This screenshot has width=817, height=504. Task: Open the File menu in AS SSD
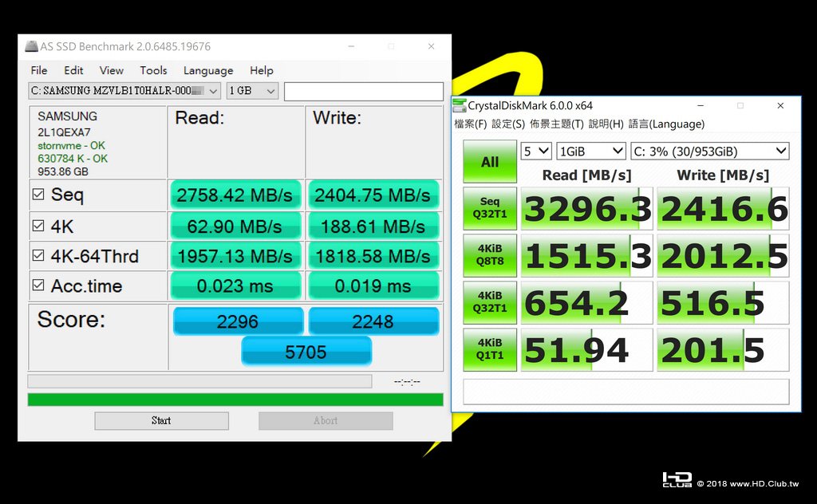39,70
